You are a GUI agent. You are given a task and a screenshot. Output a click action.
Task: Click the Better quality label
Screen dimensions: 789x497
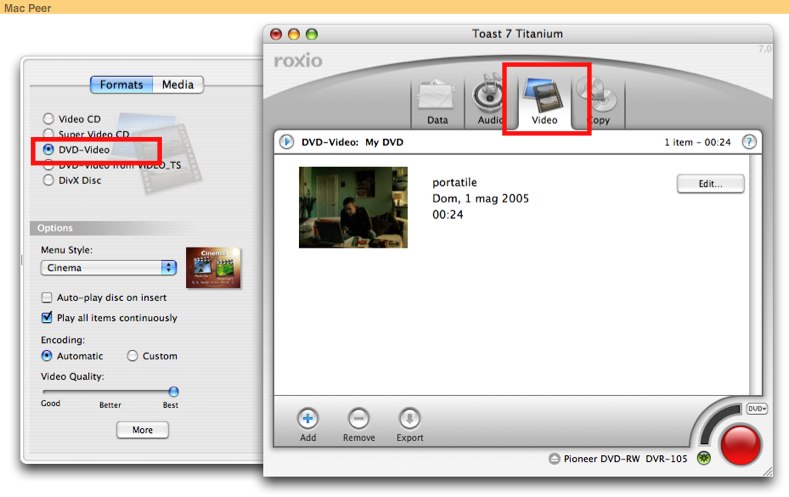110,405
